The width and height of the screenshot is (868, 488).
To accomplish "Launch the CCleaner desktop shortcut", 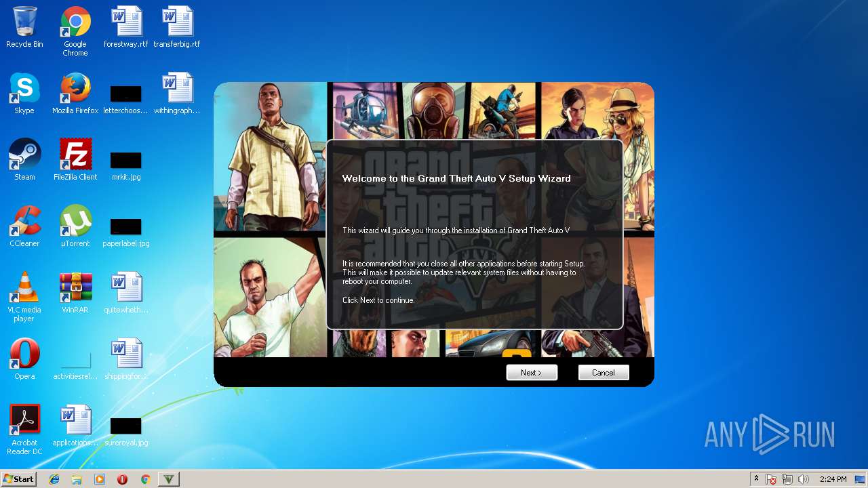I will click(24, 227).
